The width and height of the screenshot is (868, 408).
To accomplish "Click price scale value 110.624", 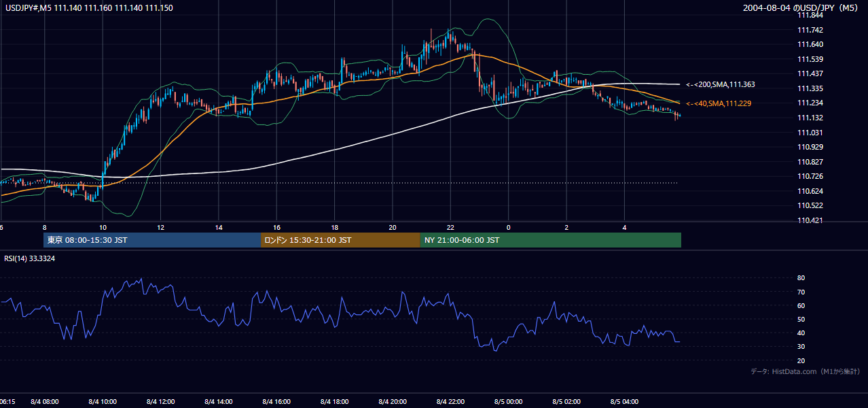I will [810, 191].
